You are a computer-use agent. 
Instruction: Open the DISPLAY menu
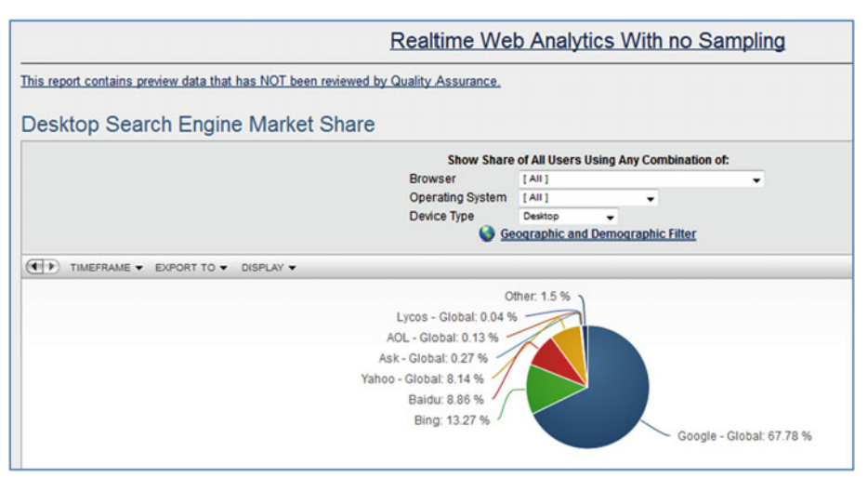pos(269,268)
